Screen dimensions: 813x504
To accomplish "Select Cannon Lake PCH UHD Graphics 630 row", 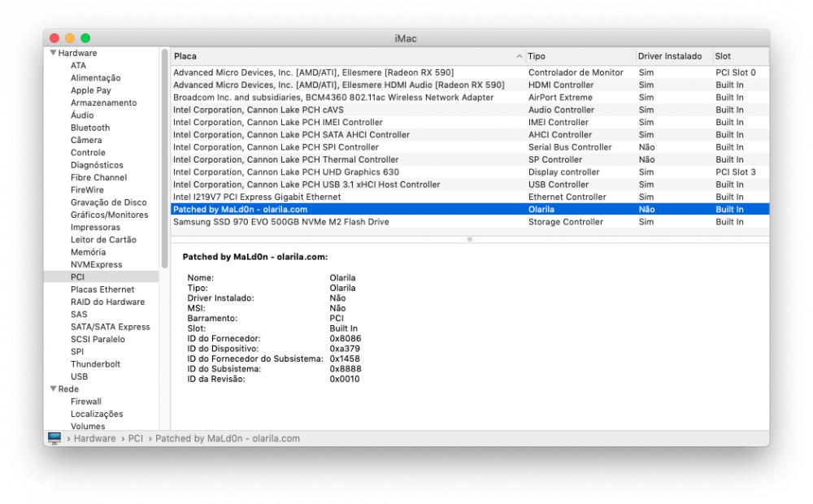I will (x=470, y=172).
